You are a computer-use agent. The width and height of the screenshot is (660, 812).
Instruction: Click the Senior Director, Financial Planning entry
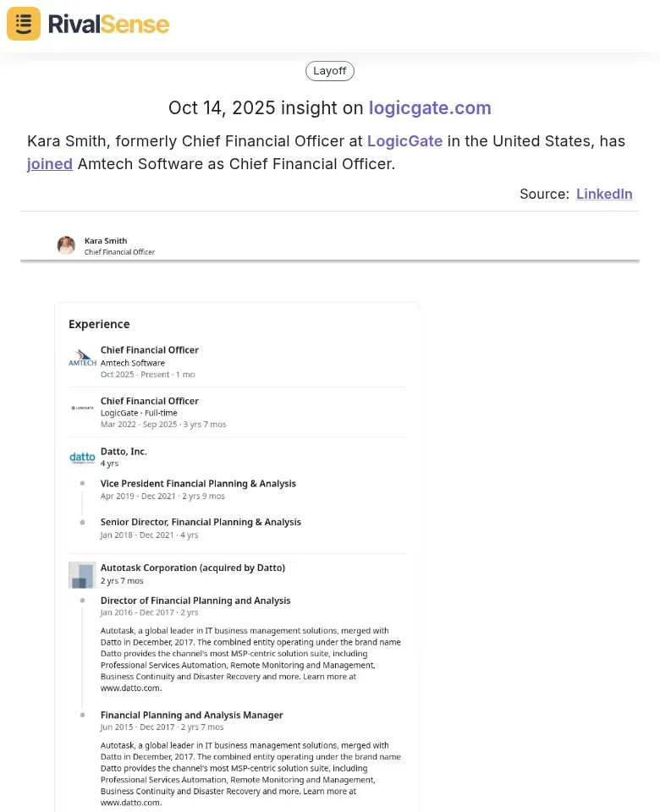[x=201, y=523]
